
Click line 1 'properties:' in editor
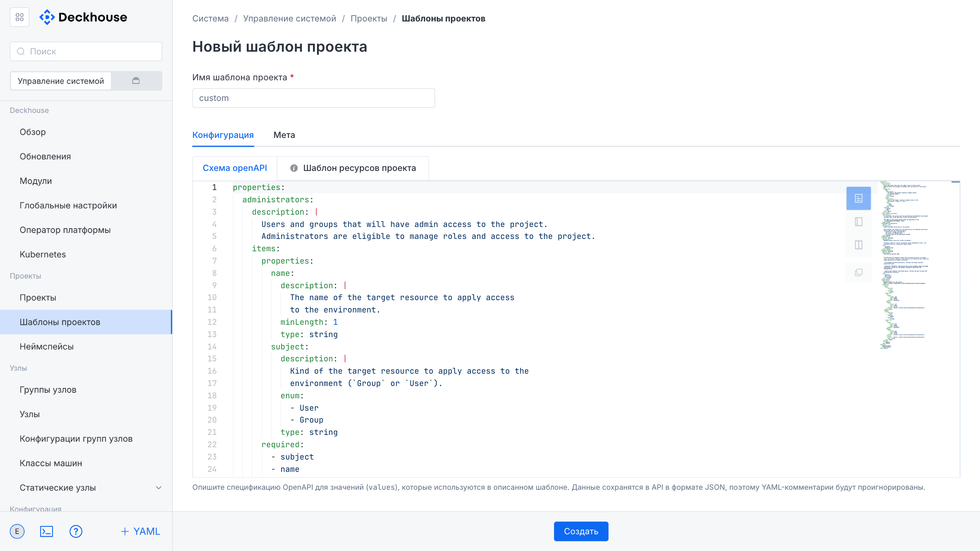(259, 187)
